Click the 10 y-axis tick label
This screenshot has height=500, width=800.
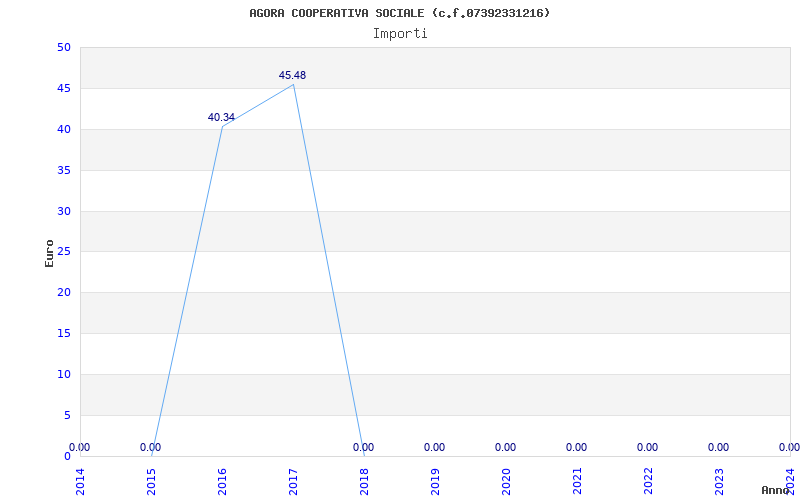coord(64,374)
